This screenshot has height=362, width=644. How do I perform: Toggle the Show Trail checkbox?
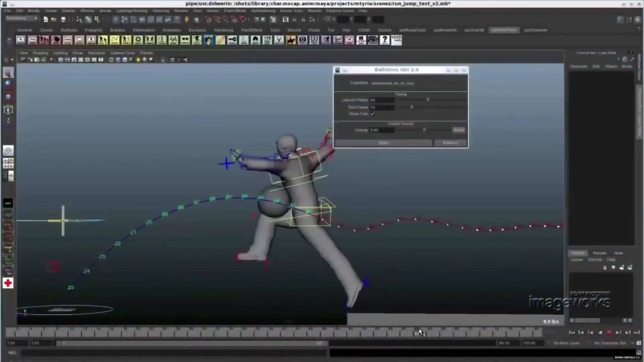pos(372,114)
